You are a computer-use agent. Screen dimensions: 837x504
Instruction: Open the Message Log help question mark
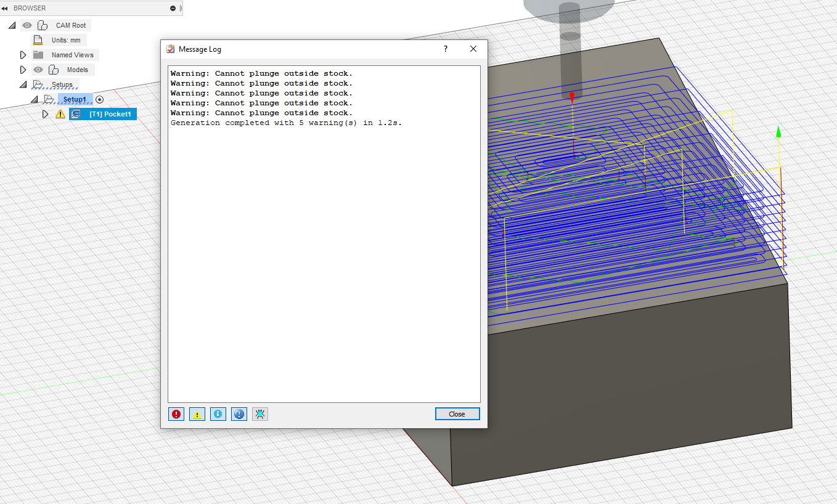(x=446, y=49)
